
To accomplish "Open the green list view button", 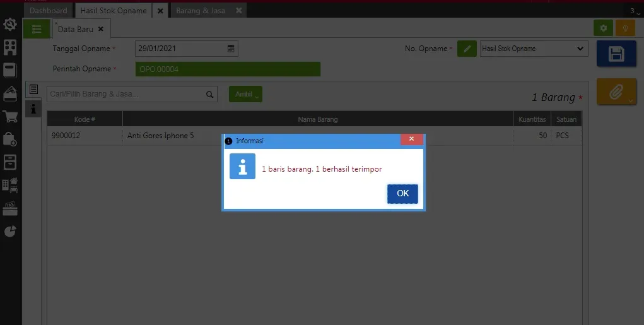I will pos(37,29).
